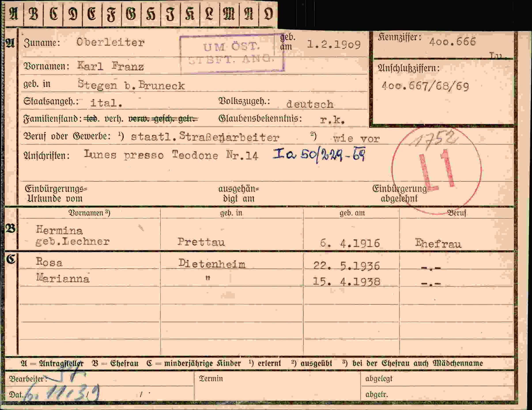Click occupation 'staatl.Straßenarbeiter'
Image resolution: width=532 pixels, height=410 pixels.
(x=205, y=137)
